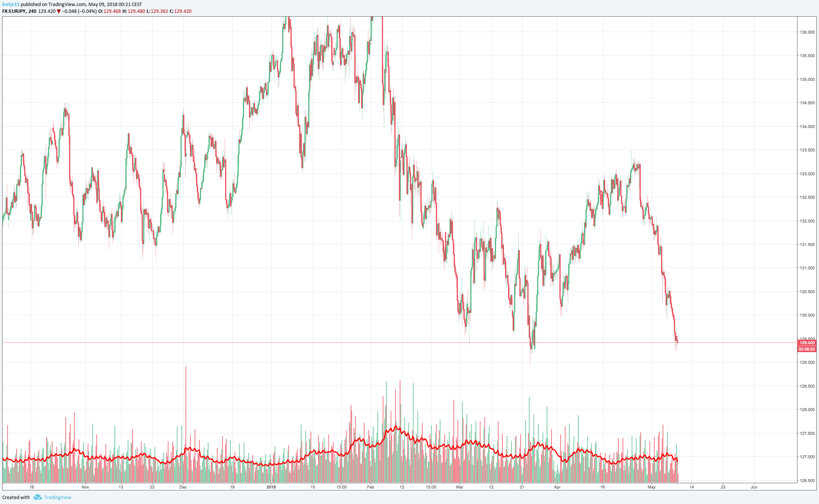Select the 132.000 price axis label
This screenshot has height=504, width=819.
(x=807, y=221)
